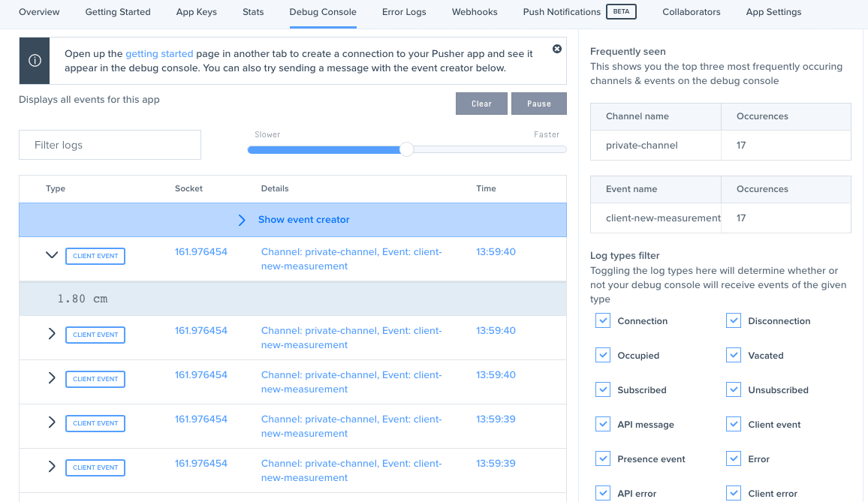This screenshot has width=868, height=502.
Task: Pause the debug console stream
Action: tap(538, 104)
